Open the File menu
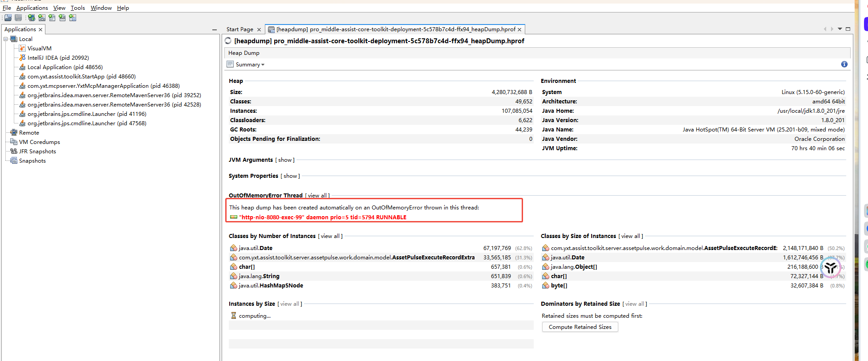Image resolution: width=868 pixels, height=361 pixels. (x=7, y=8)
